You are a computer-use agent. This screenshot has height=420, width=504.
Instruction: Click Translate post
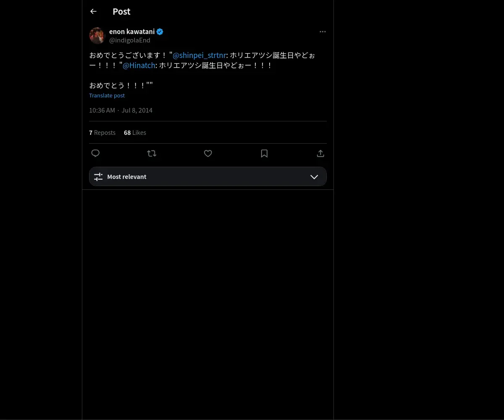click(x=107, y=95)
